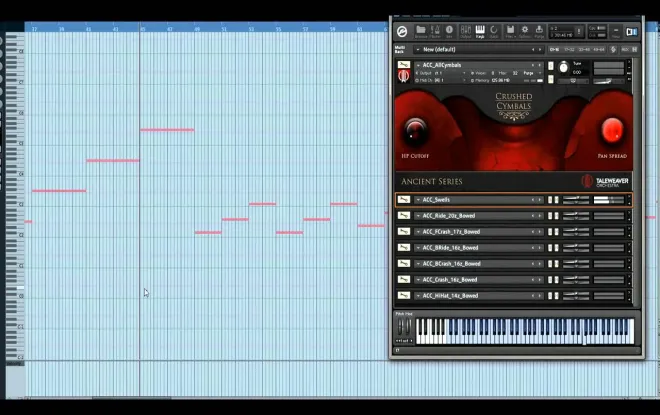Click the Kontakt logo in plugin header
The image size is (660, 415).
click(x=402, y=32)
